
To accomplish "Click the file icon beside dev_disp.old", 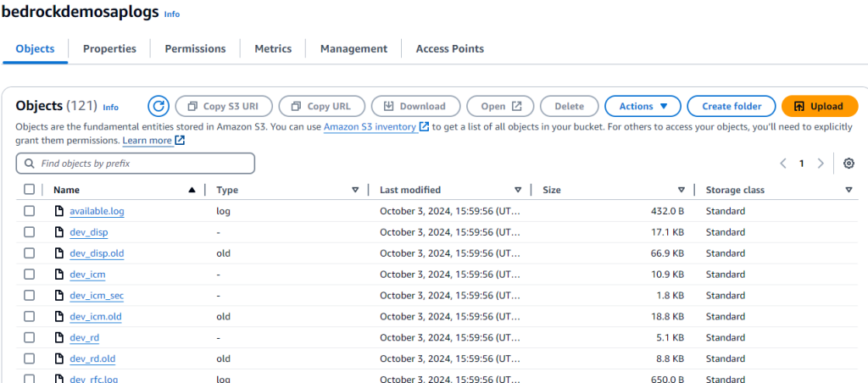I will pyautogui.click(x=58, y=253).
